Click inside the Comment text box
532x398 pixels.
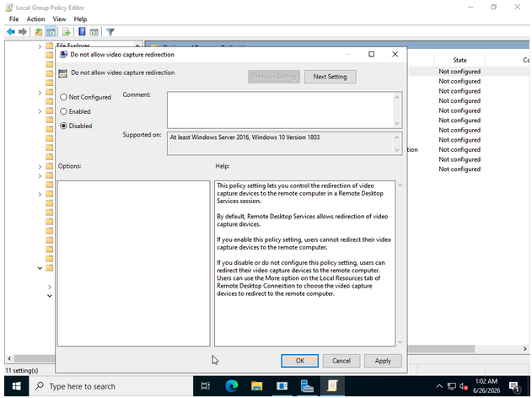coord(281,110)
